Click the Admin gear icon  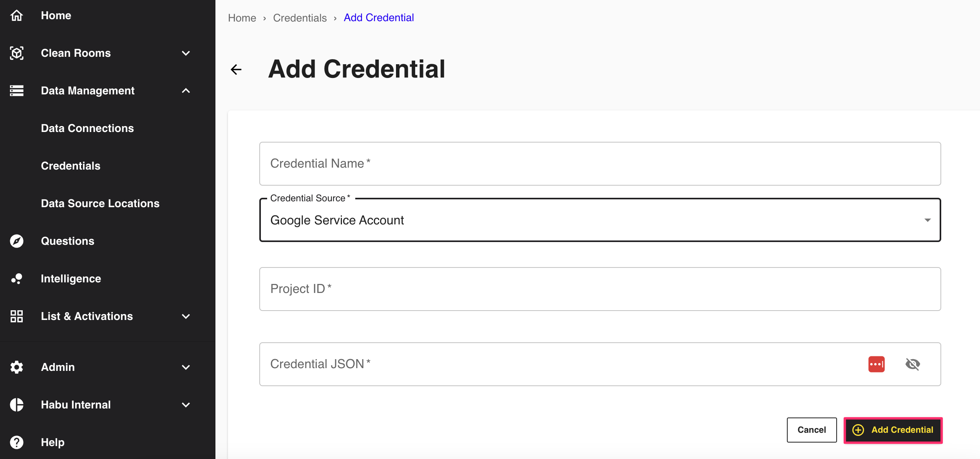[16, 367]
